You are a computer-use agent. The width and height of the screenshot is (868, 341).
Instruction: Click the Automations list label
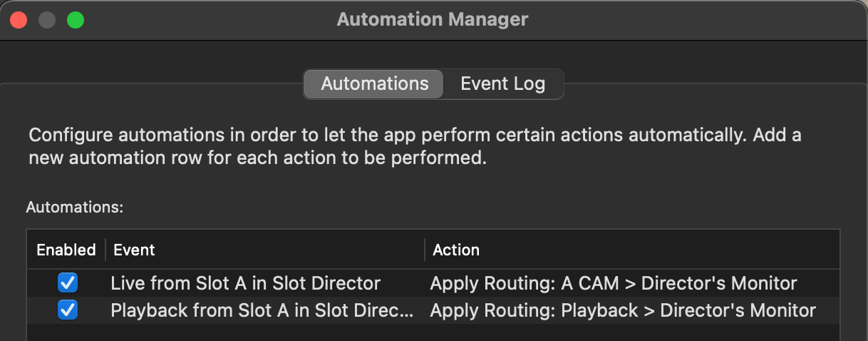click(x=75, y=208)
